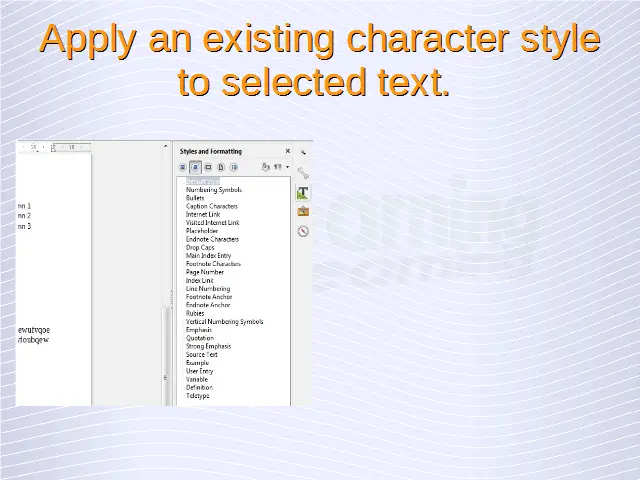Select the Teletype style entry
640x480 pixels.
tap(198, 396)
